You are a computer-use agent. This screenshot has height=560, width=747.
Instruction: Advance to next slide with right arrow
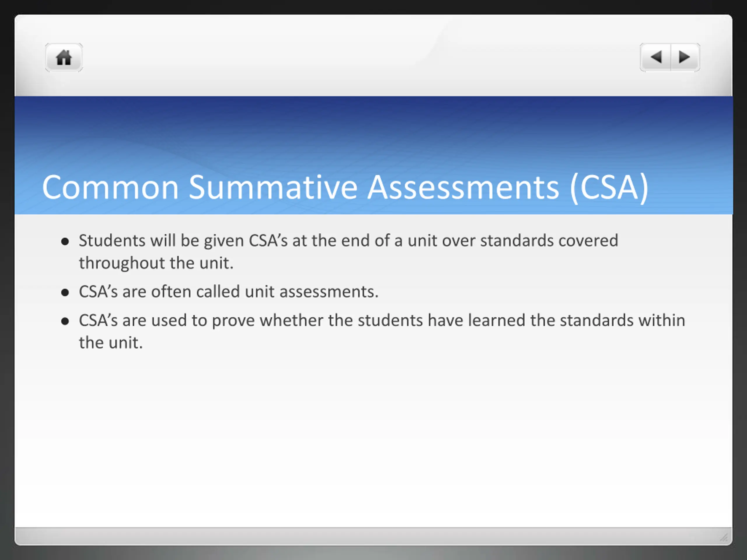(x=685, y=57)
